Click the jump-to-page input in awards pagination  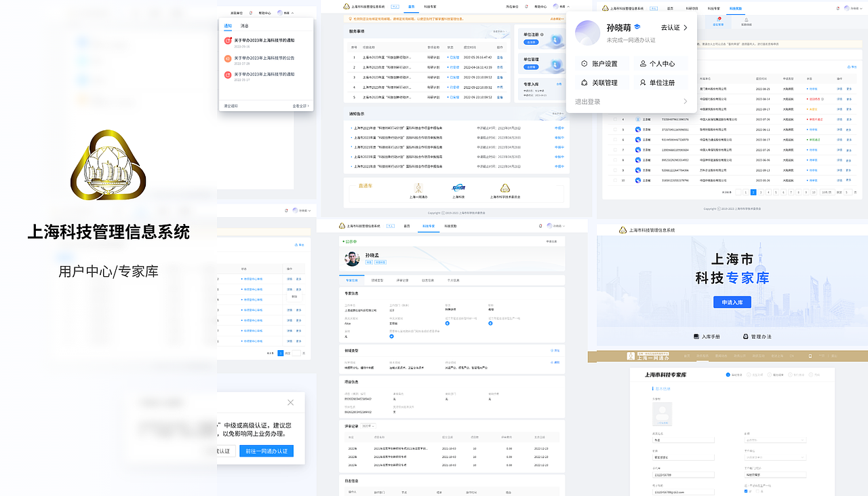(x=847, y=193)
